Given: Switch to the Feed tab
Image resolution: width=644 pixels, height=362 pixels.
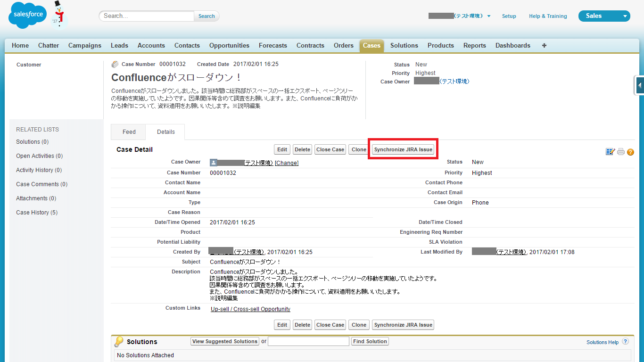Looking at the screenshot, I should (129, 132).
